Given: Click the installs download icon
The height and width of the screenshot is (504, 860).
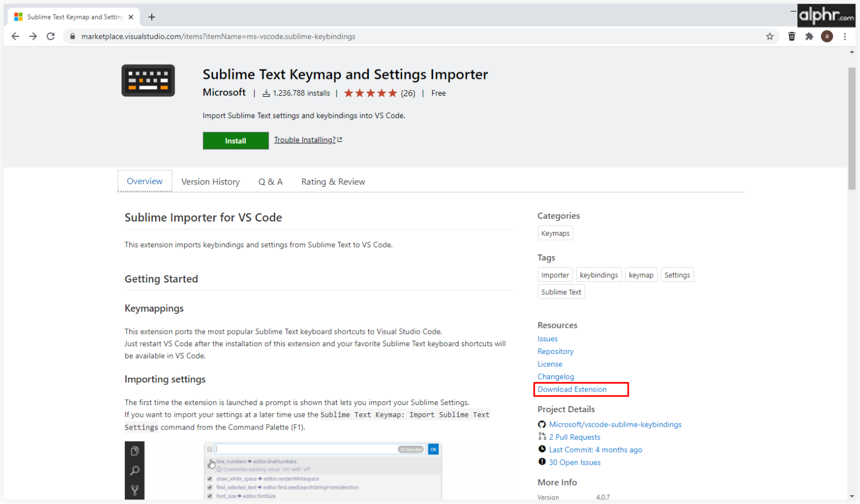Looking at the screenshot, I should click(267, 93).
